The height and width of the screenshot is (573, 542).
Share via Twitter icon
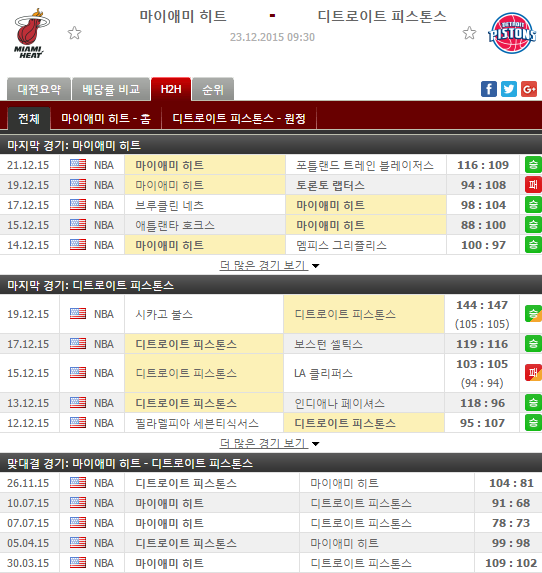pyautogui.click(x=509, y=89)
